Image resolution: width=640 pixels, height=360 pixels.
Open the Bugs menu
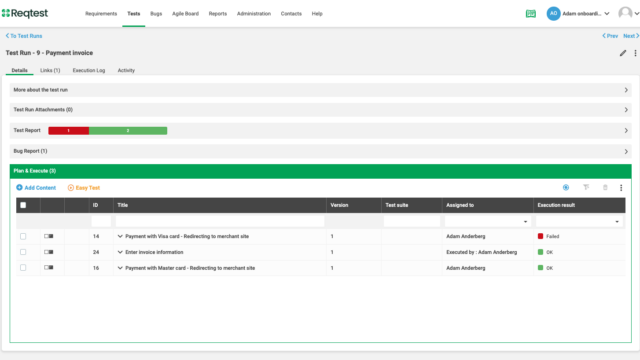click(156, 14)
